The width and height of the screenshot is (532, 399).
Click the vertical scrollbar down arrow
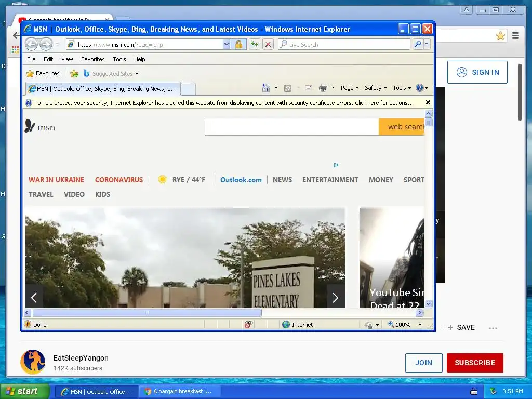[x=429, y=303]
